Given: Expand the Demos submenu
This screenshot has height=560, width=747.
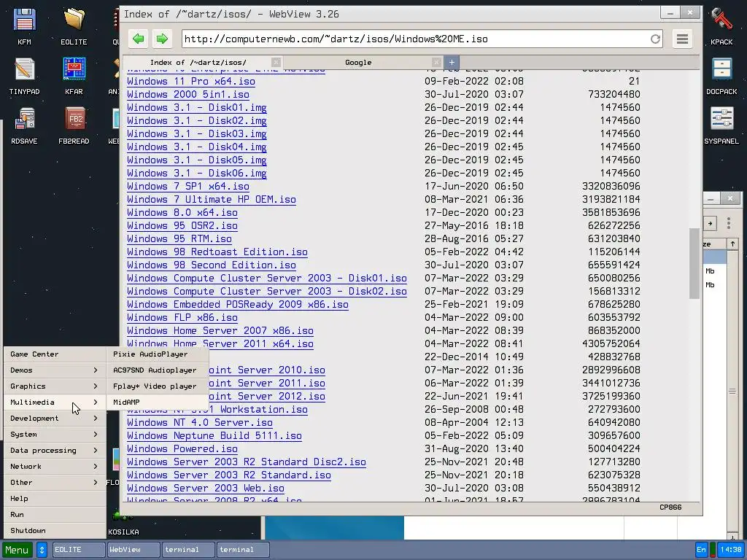Looking at the screenshot, I should coord(54,370).
